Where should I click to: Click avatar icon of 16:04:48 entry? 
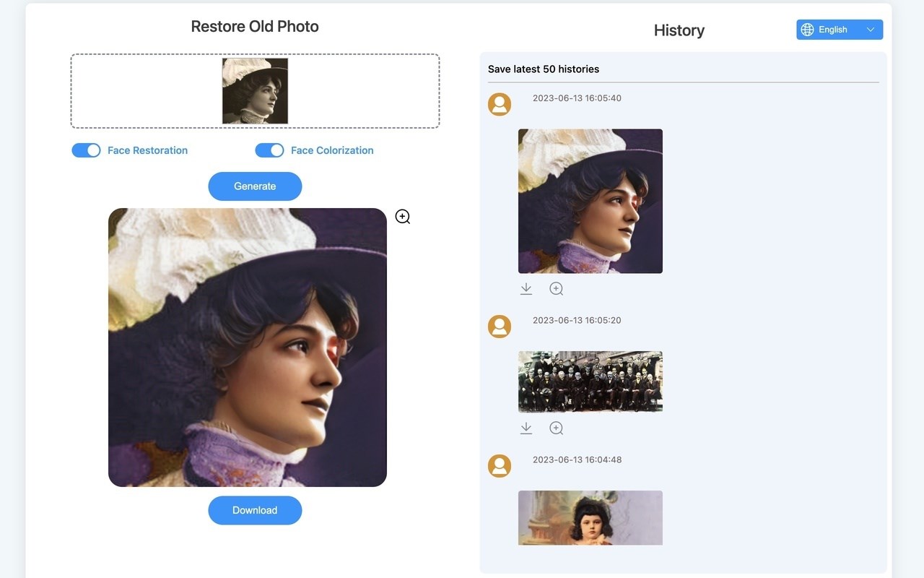pos(500,466)
